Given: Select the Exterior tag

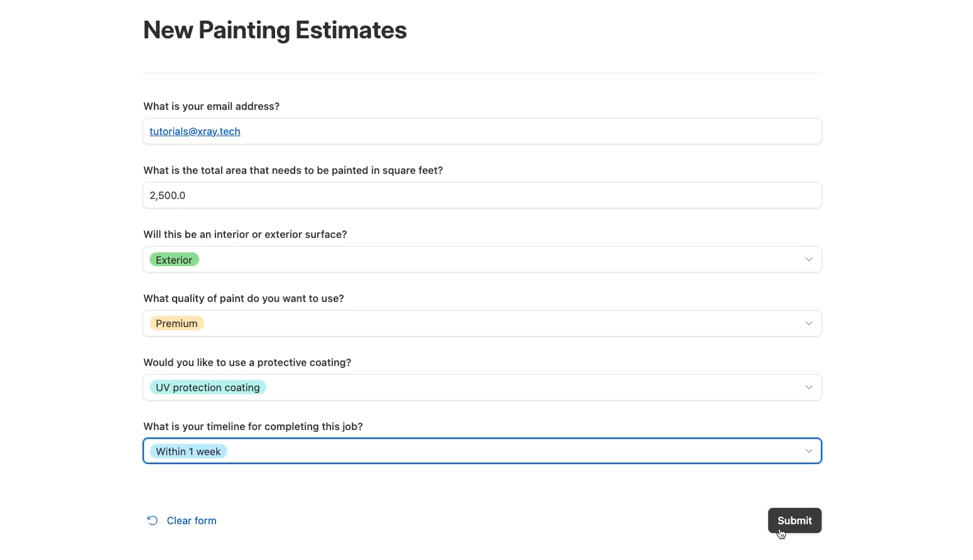Looking at the screenshot, I should [x=174, y=260].
